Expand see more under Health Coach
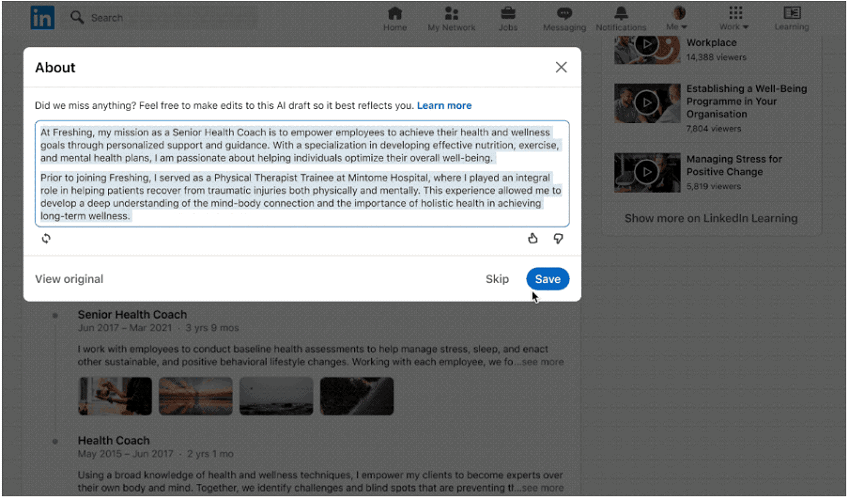 pyautogui.click(x=543, y=488)
